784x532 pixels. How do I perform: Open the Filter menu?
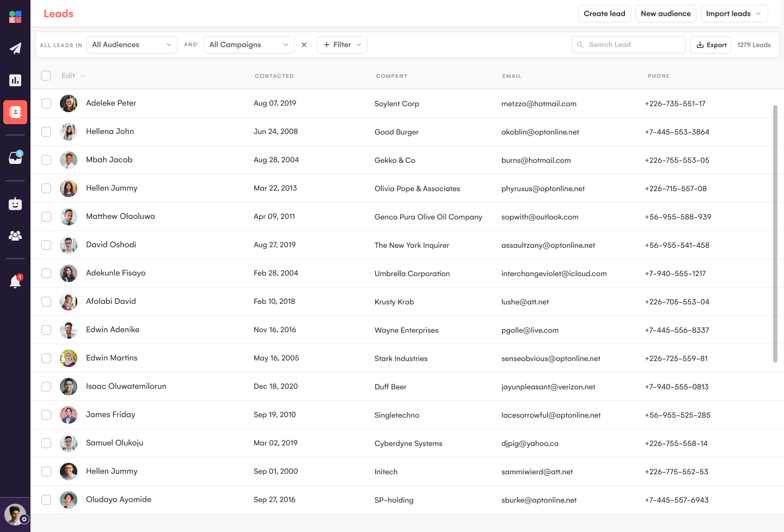coord(342,45)
